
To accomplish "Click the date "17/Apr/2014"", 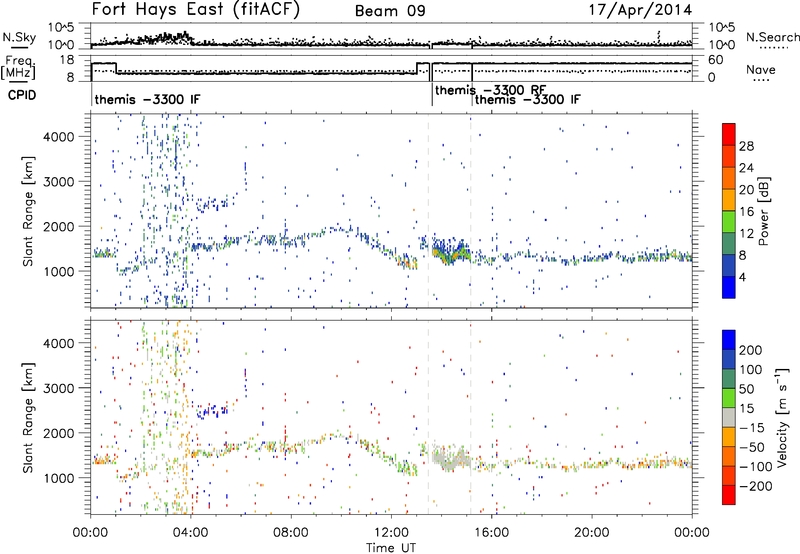I will tap(640, 10).
